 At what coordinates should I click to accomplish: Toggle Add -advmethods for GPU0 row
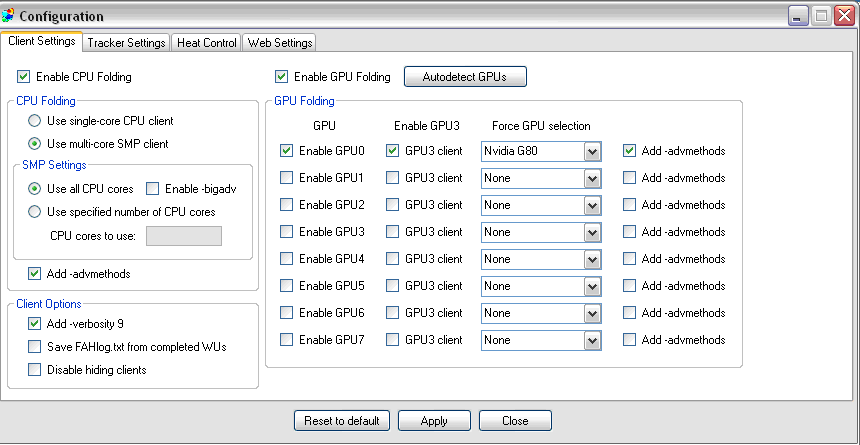click(630, 151)
